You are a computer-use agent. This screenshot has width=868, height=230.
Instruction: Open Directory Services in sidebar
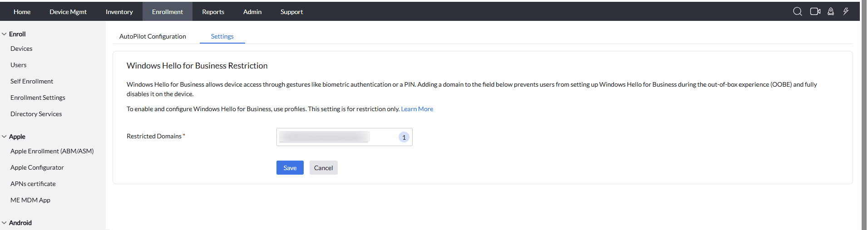coord(36,114)
